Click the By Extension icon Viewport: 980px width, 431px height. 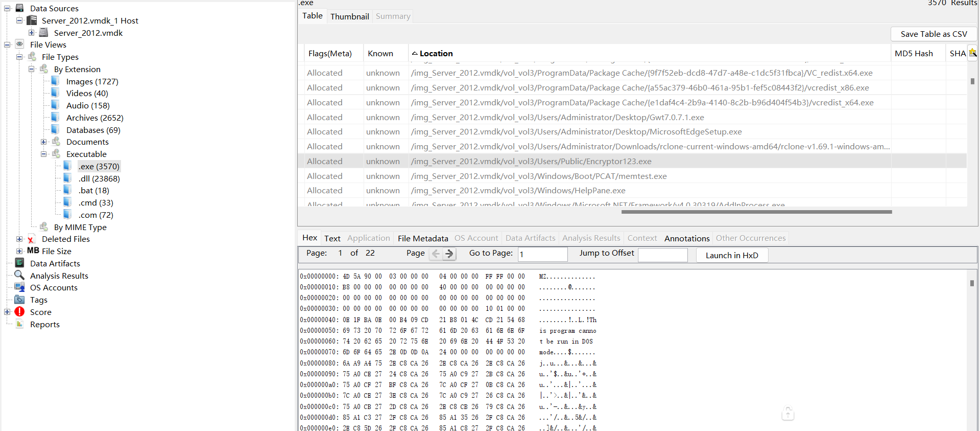(x=44, y=69)
